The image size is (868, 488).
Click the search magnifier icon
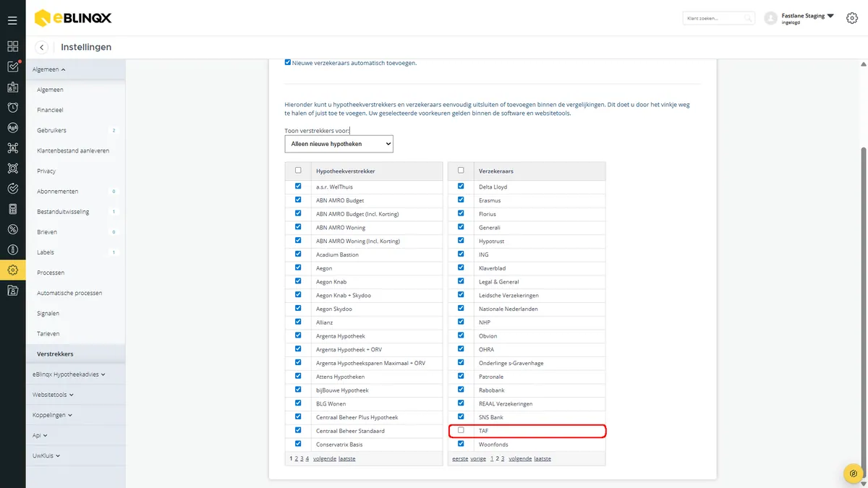coord(748,18)
